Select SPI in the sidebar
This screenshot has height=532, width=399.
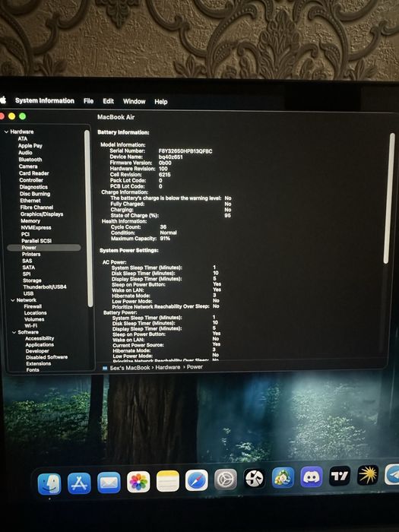pyautogui.click(x=27, y=274)
